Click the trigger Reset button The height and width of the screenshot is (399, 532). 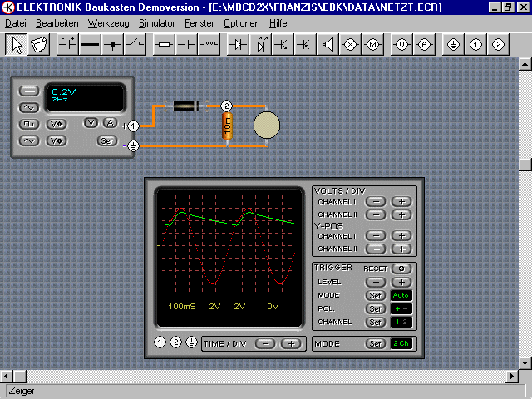coord(401,269)
